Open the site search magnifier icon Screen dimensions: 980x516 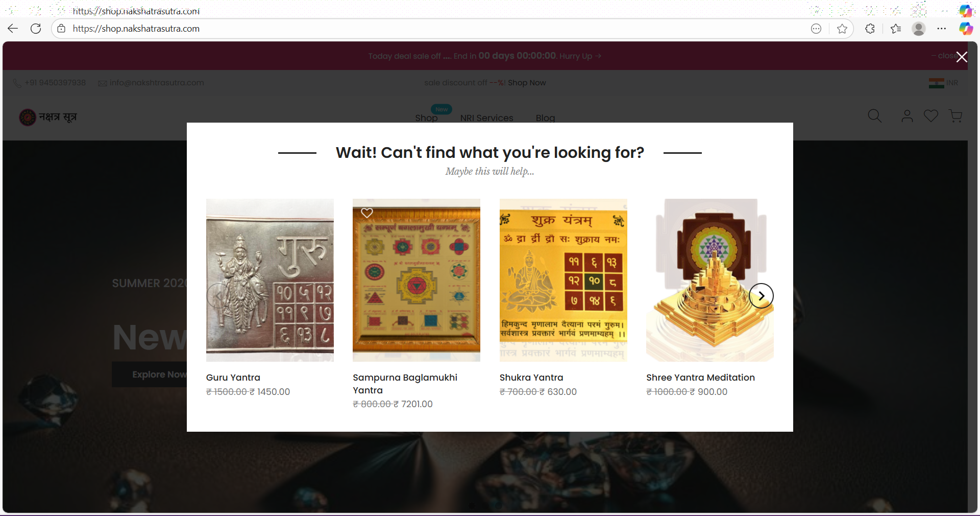click(x=875, y=116)
